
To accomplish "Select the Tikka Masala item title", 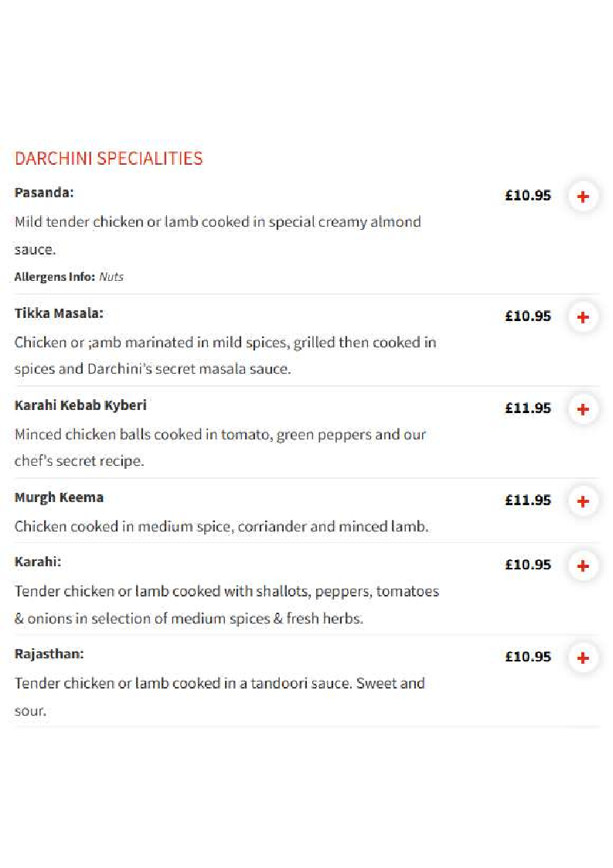I will (x=59, y=313).
